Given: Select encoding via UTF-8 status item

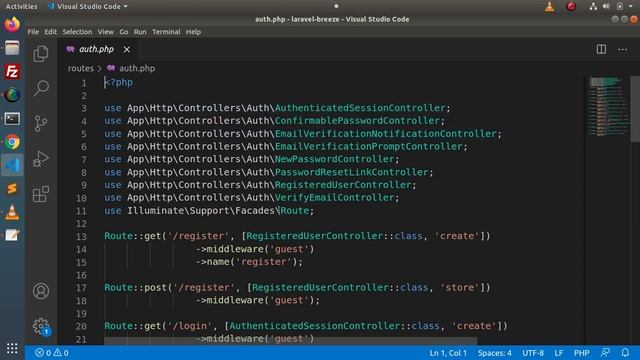Looking at the screenshot, I should 533,353.
